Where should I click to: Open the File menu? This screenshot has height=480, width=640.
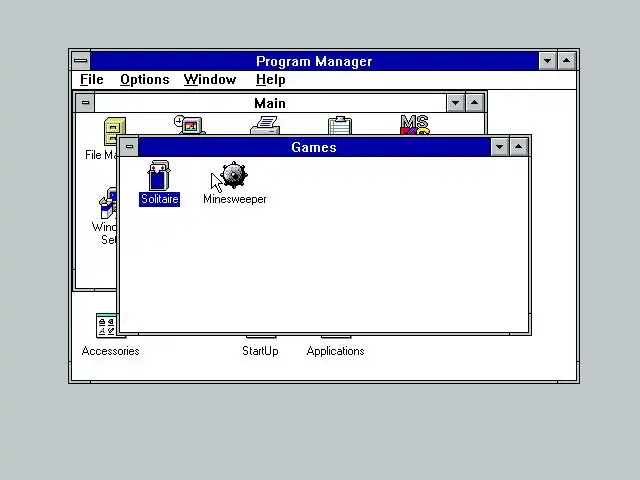(x=91, y=80)
